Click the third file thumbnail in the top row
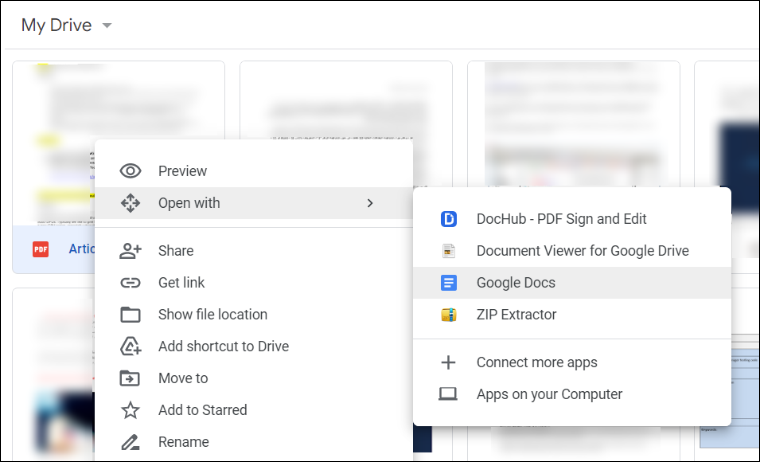Screen dimensions: 760x462 pyautogui.click(x=573, y=124)
